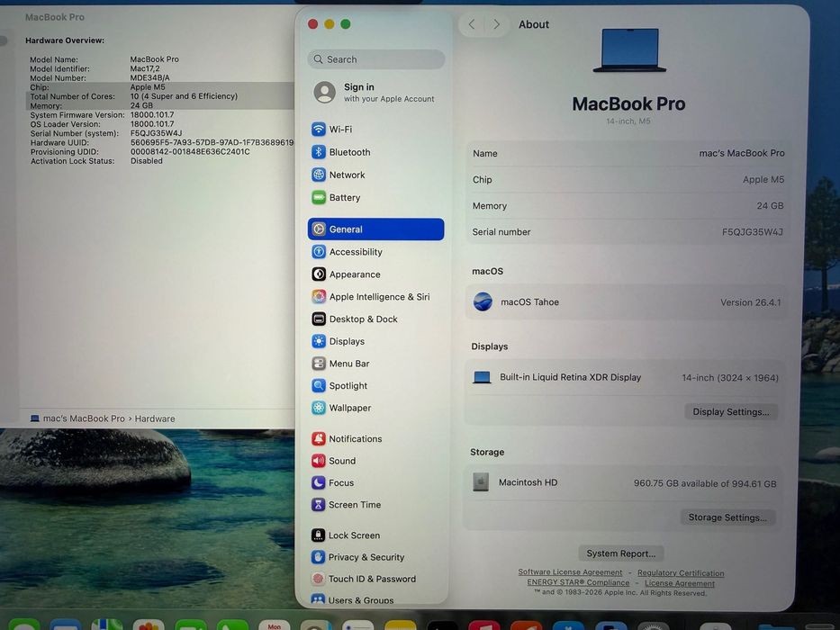
Task: Open Touch ID & Password fingerprint icon
Action: click(x=318, y=579)
